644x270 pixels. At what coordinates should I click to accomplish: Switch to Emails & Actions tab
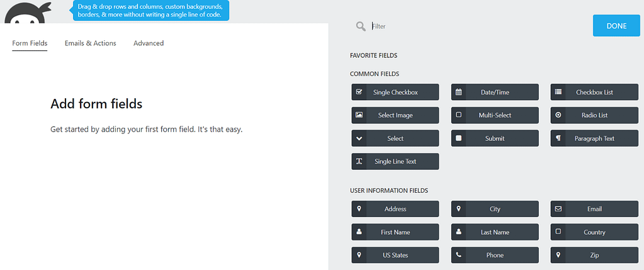(91, 43)
